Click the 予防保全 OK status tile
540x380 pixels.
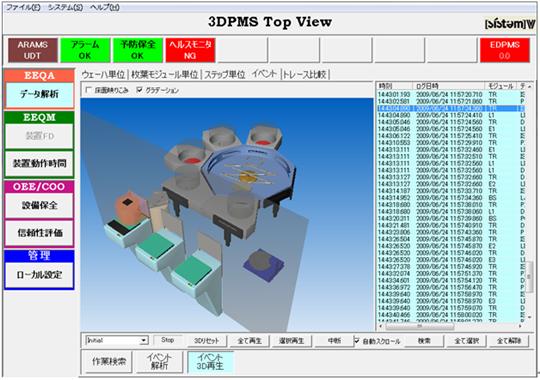(x=137, y=50)
